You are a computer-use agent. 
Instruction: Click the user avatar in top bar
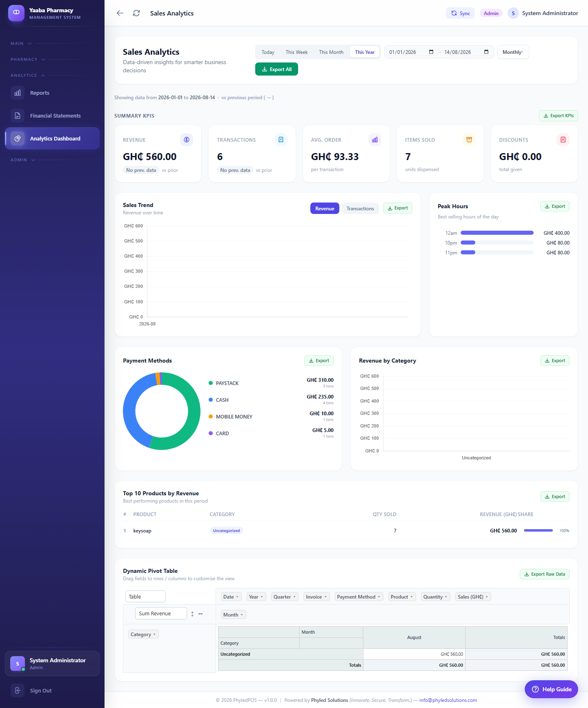tap(513, 13)
